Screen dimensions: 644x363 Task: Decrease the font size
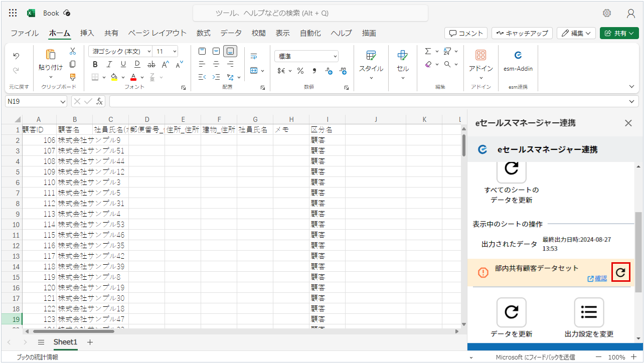pyautogui.click(x=179, y=64)
